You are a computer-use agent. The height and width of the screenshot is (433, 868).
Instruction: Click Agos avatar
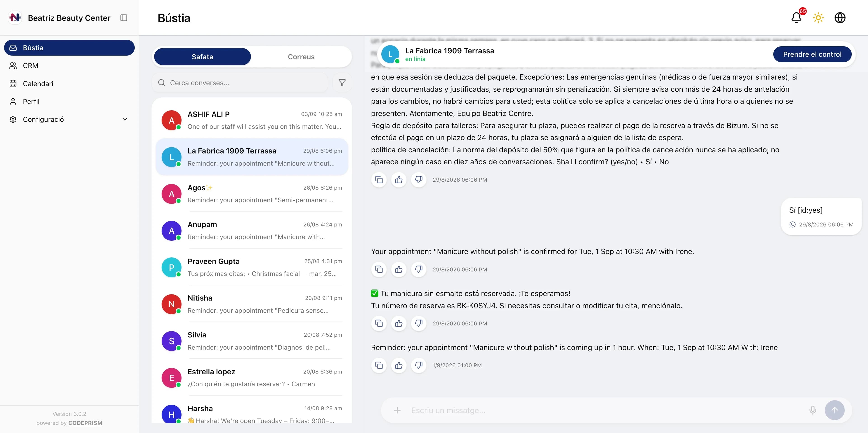(x=172, y=194)
